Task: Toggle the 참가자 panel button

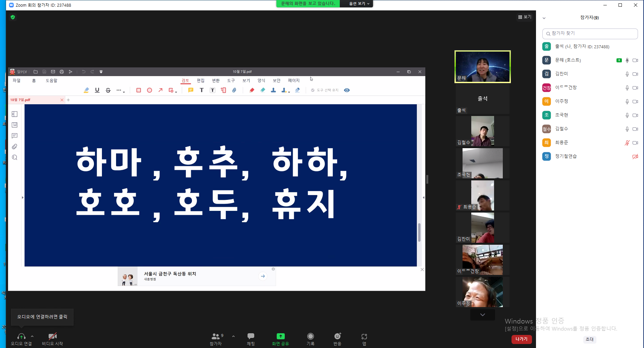Action: (216, 339)
